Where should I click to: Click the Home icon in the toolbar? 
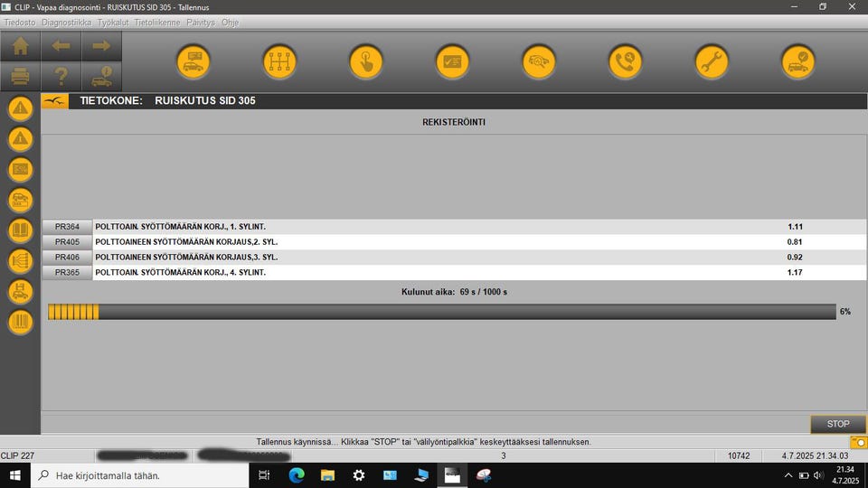point(21,46)
